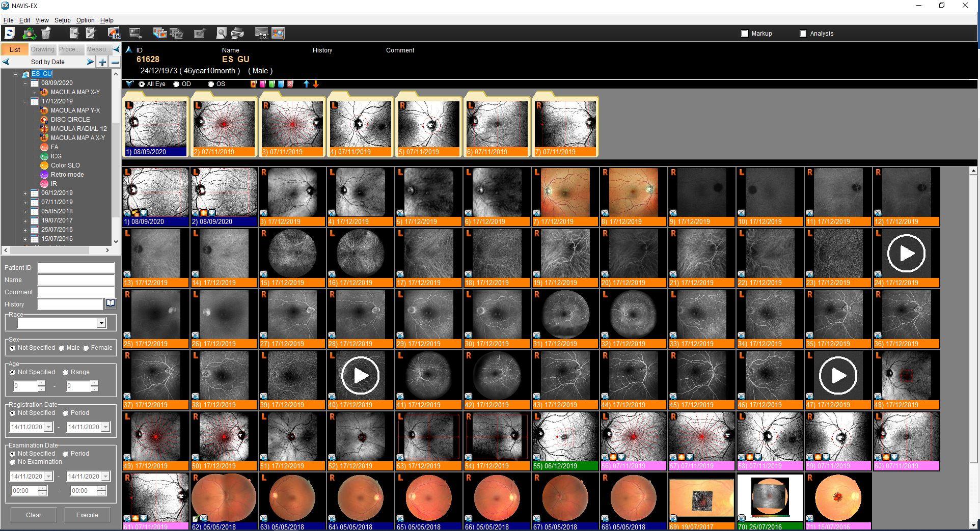This screenshot has height=531, width=980.
Task: Enable the Analysis checkbox
Action: pos(803,34)
